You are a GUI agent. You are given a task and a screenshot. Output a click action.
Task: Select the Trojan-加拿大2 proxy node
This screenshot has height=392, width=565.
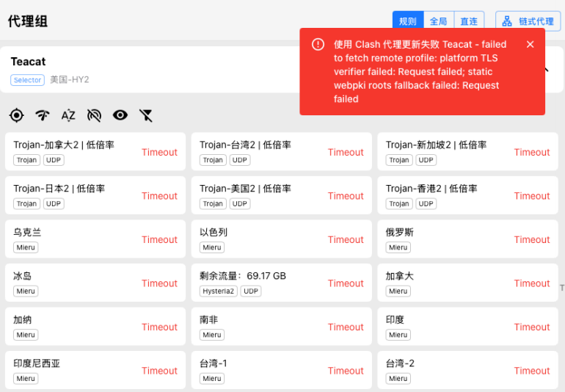pyautogui.click(x=95, y=151)
